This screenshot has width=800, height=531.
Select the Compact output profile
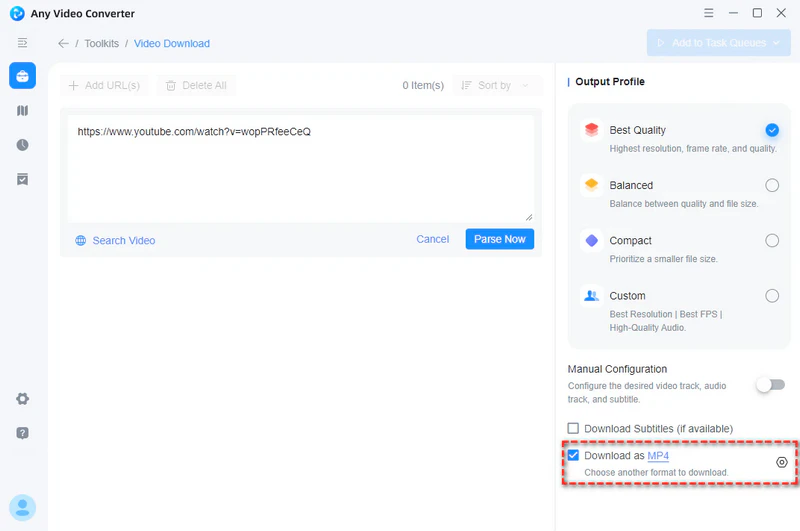772,240
